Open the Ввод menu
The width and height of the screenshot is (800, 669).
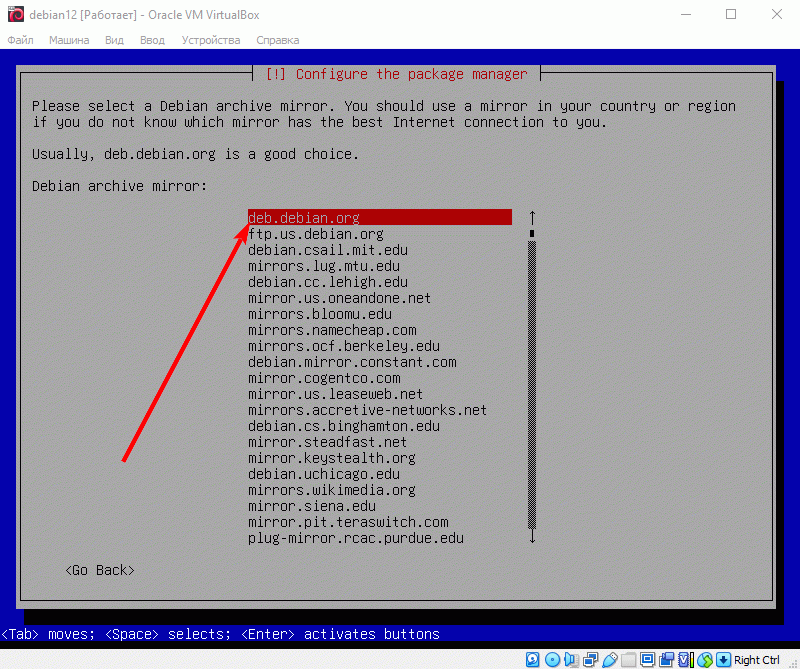pyautogui.click(x=152, y=40)
